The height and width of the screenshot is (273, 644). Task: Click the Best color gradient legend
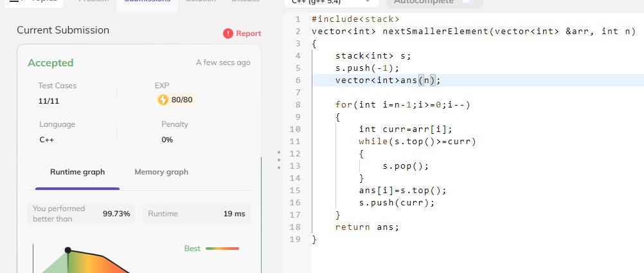222,249
